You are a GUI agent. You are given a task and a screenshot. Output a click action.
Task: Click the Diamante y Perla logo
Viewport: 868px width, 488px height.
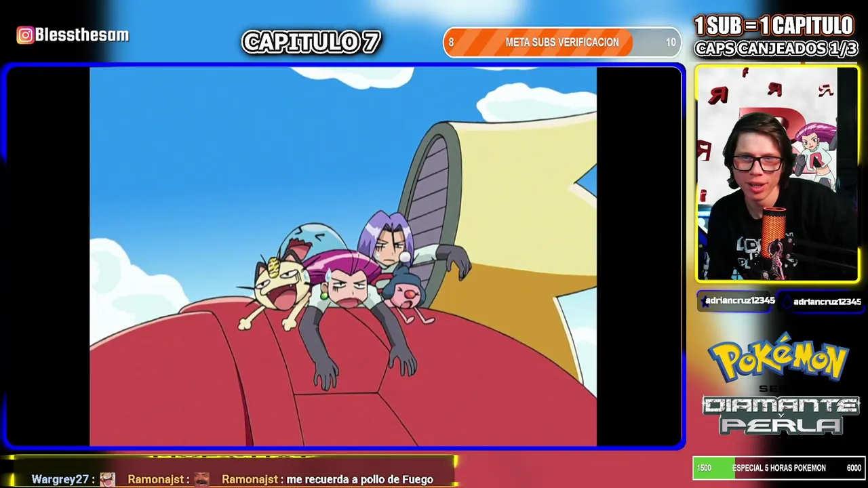tap(781, 415)
